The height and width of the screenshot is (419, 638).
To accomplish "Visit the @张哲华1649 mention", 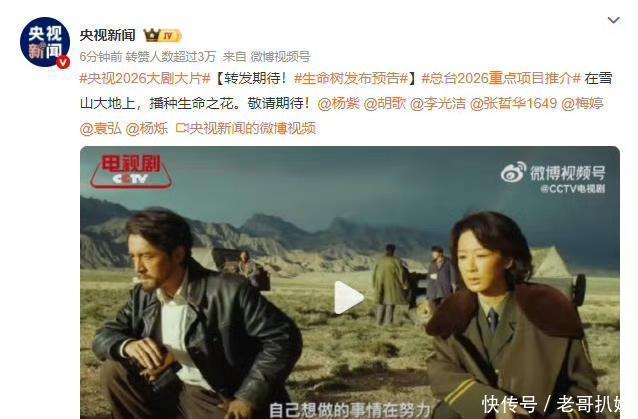I will (513, 103).
